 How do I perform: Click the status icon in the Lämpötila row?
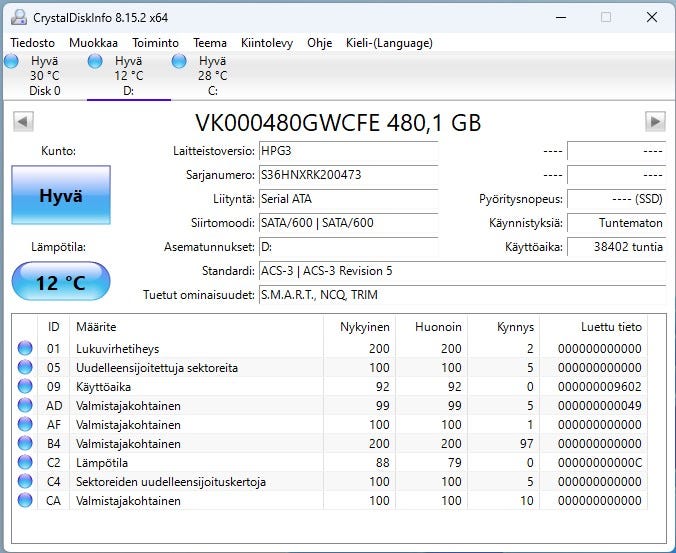click(25, 463)
